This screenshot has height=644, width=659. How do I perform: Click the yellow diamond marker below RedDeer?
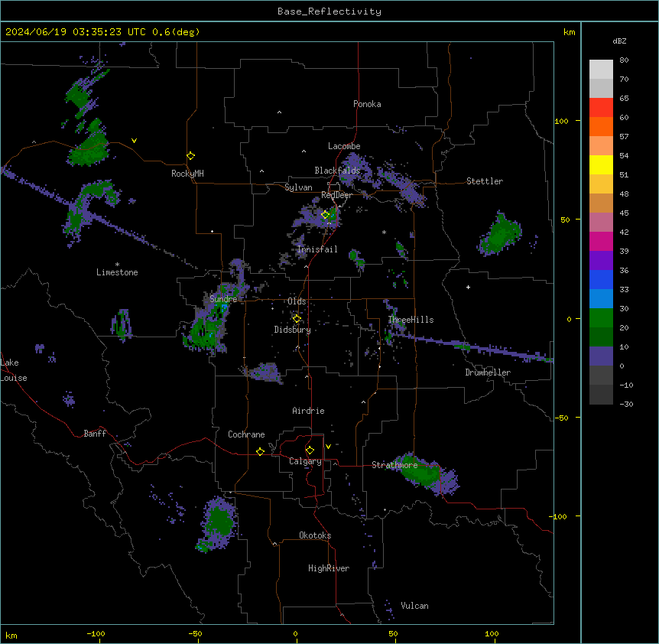(326, 215)
